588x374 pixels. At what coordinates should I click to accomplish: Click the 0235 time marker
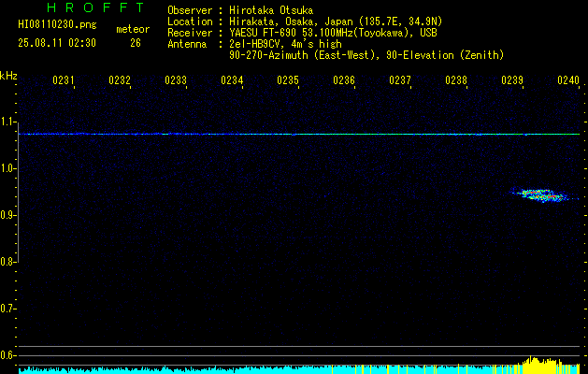[x=288, y=80]
